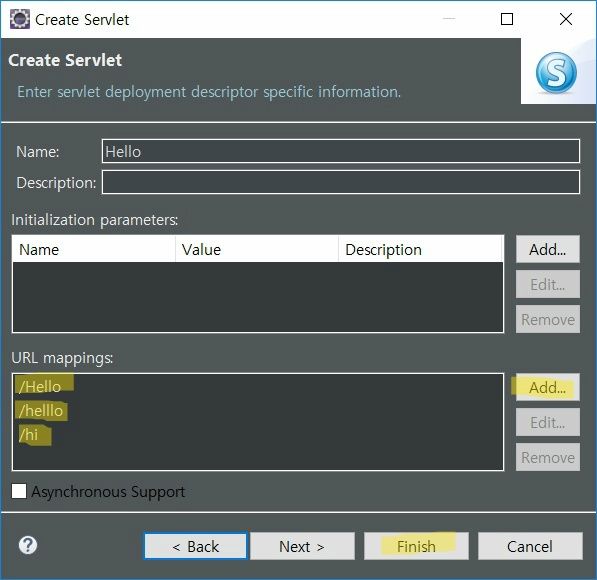Add a new URL mapping
Viewport: 597px width, 580px height.
pyautogui.click(x=548, y=387)
